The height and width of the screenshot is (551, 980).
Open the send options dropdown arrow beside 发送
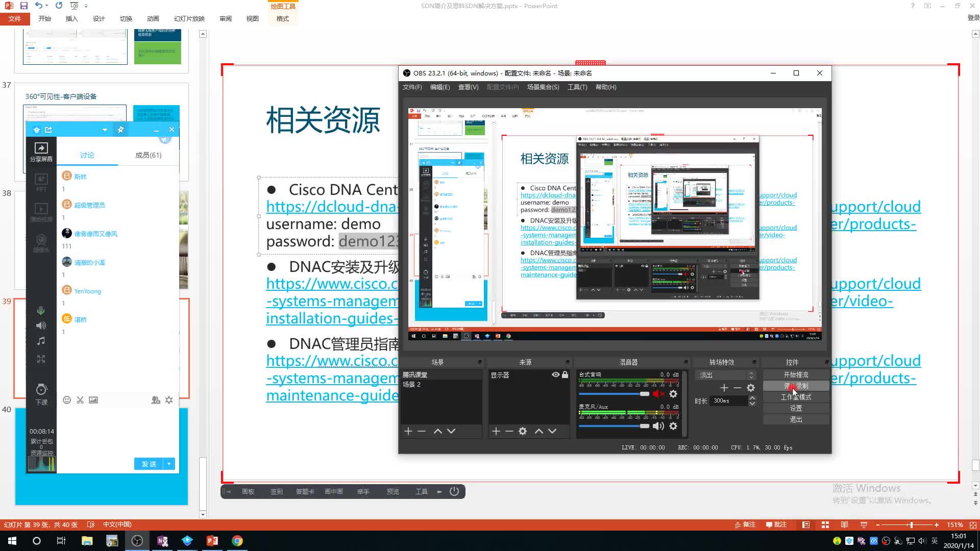pyautogui.click(x=169, y=464)
